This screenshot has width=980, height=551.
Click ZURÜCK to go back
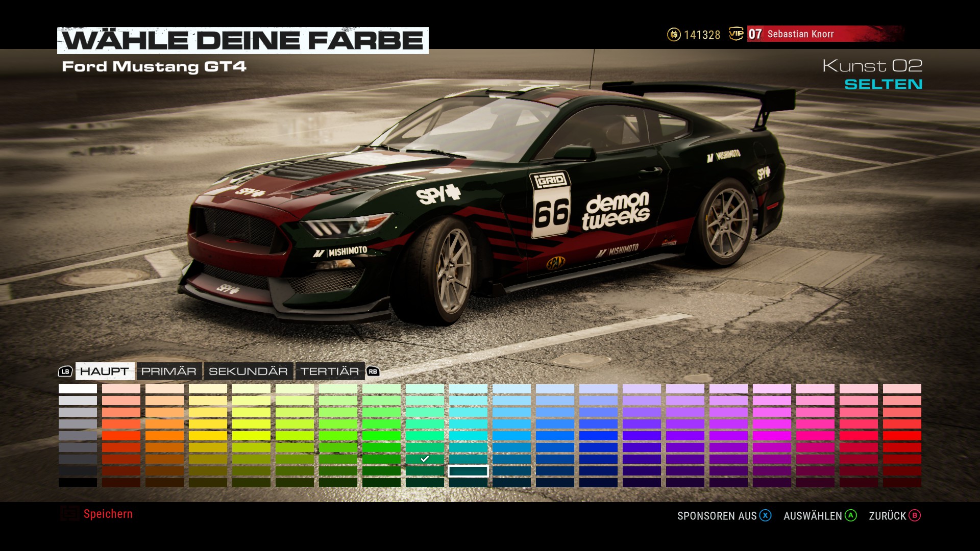click(x=888, y=516)
